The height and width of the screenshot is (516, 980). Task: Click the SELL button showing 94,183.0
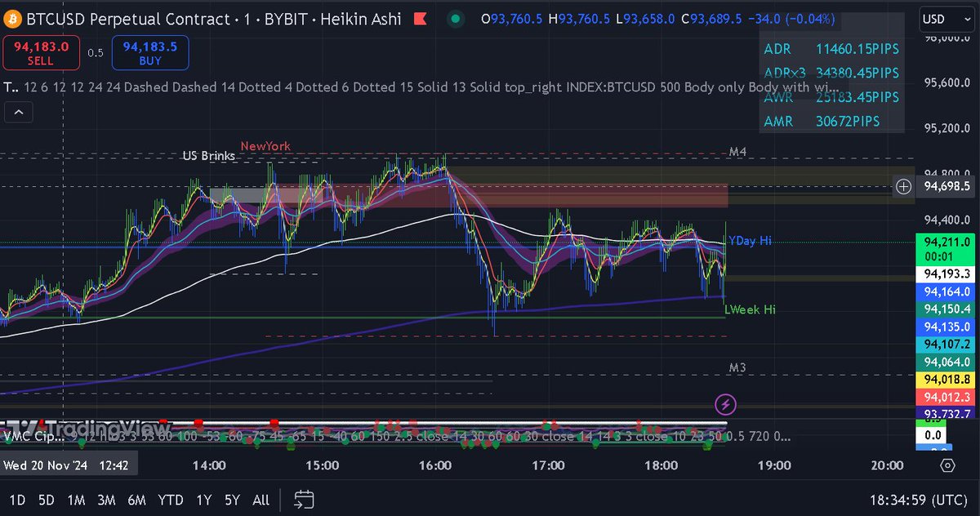(41, 51)
